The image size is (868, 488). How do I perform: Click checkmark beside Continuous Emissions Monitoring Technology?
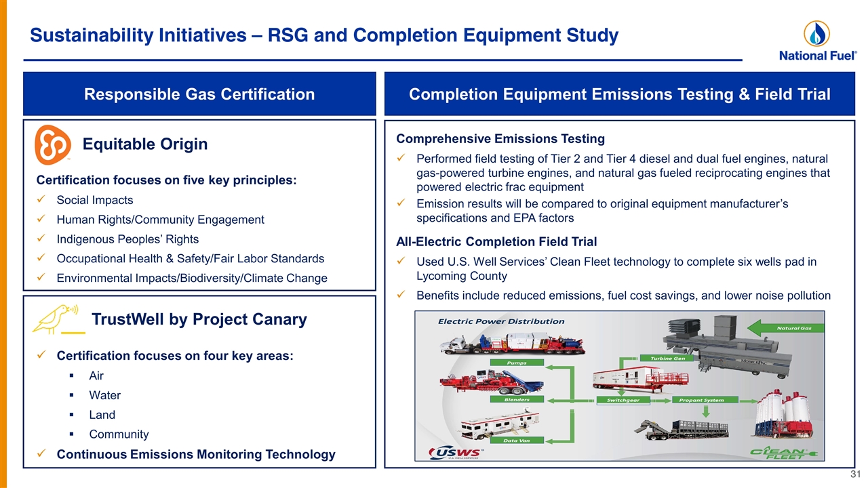(x=41, y=454)
